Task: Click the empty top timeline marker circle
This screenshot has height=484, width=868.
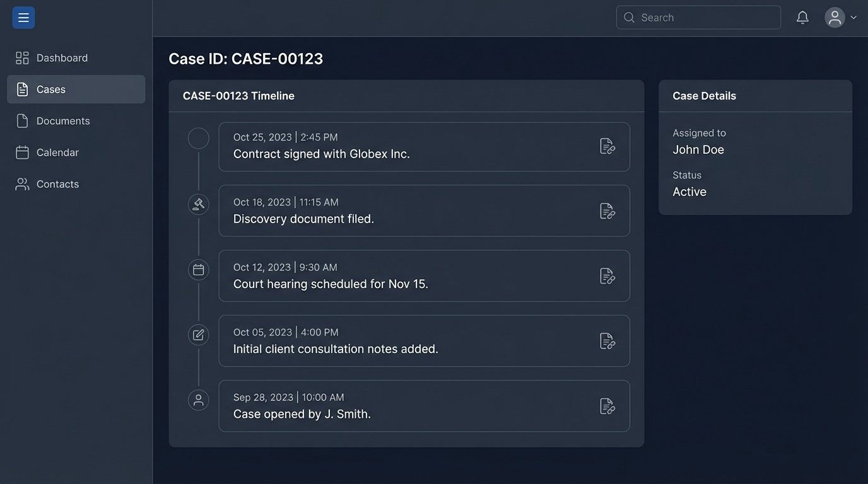Action: click(x=199, y=139)
